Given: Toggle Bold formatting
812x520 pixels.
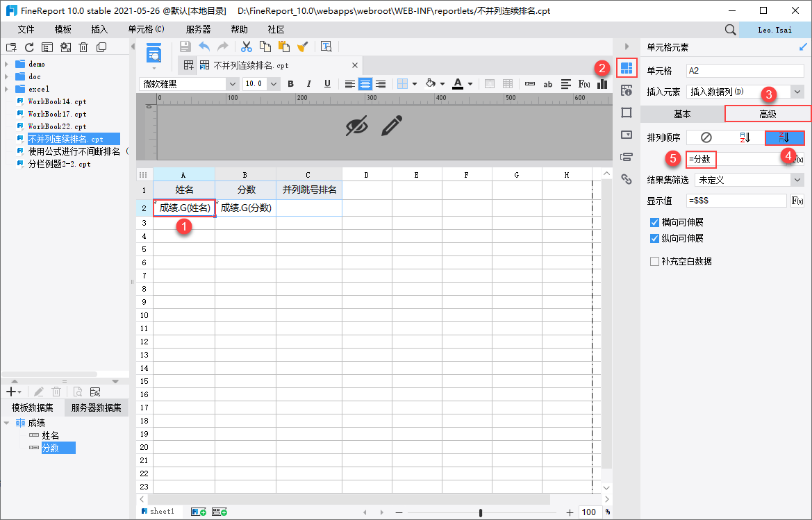Looking at the screenshot, I should pos(290,84).
